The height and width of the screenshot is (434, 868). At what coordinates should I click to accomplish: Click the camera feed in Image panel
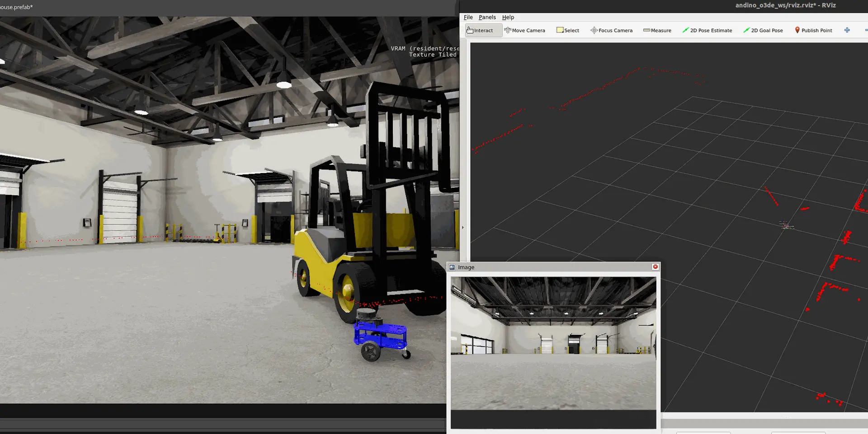[553, 344]
